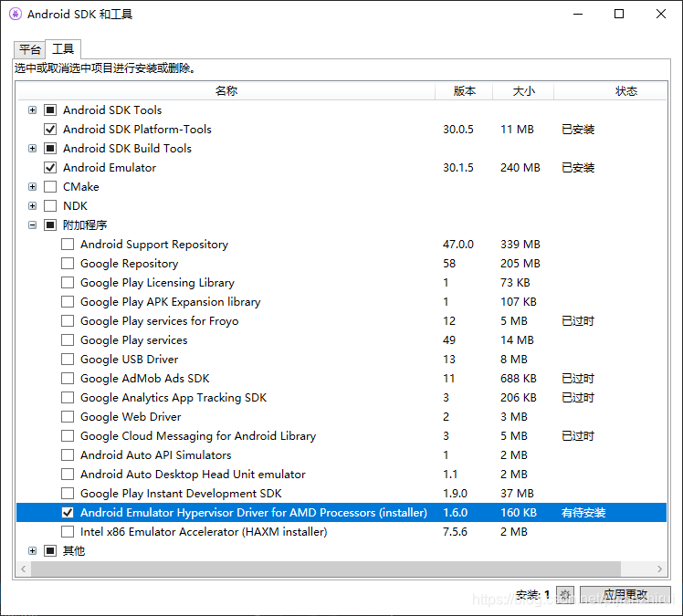Check Google Play Licensing Library
683x616 pixels.
click(x=68, y=283)
